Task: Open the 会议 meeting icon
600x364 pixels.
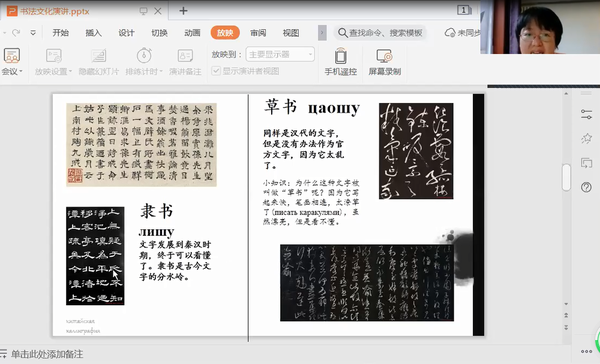Action: 11,56
